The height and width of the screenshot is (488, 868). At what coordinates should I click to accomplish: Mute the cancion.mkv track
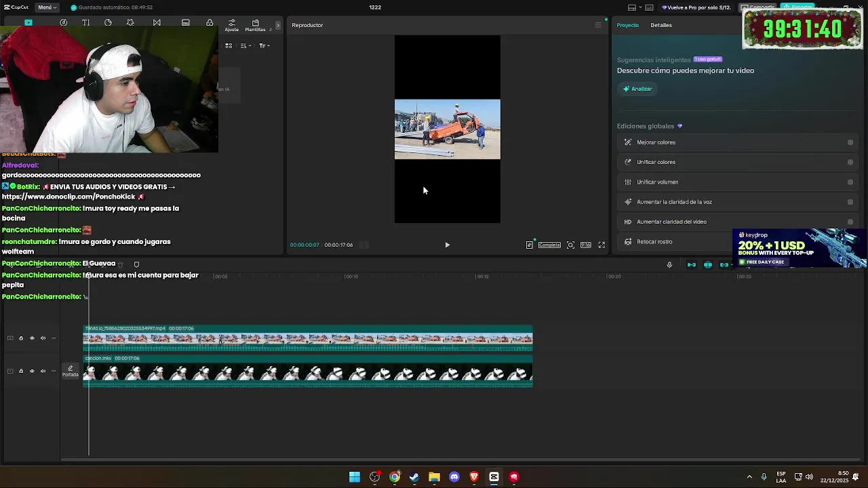tap(43, 371)
